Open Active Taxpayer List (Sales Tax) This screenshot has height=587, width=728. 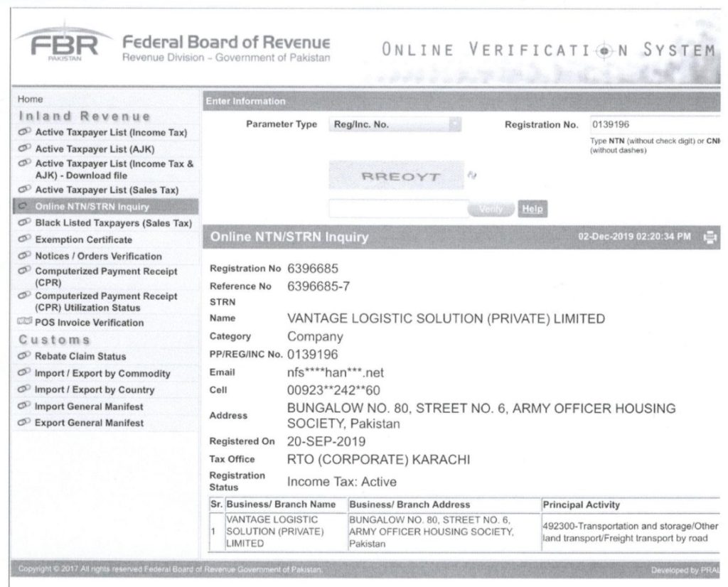tap(107, 190)
